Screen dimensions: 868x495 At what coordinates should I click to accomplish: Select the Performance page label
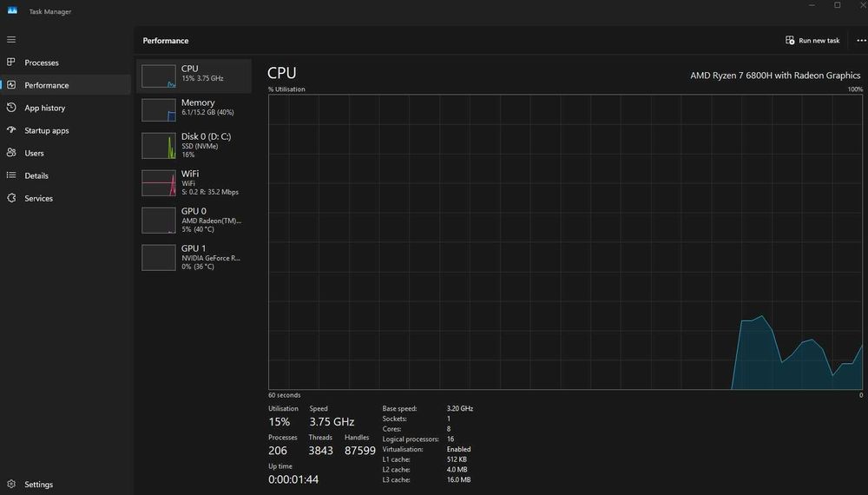click(47, 85)
